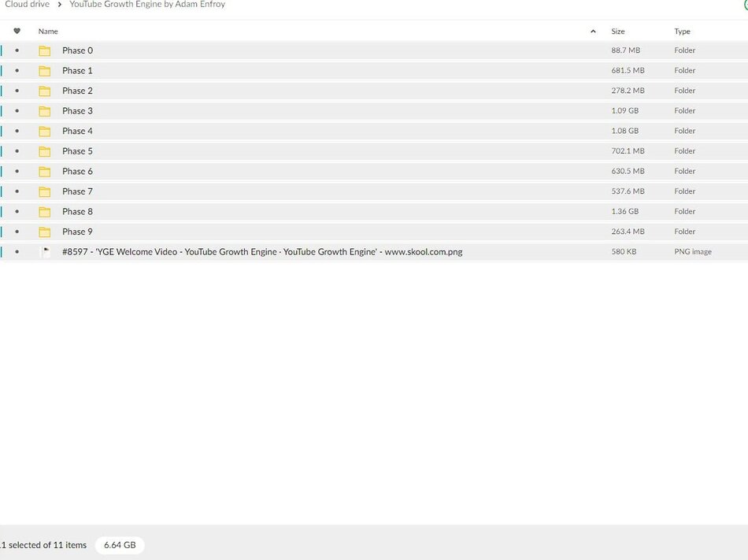Image resolution: width=748 pixels, height=560 pixels.
Task: Toggle favourite dot for the #8597 PNG file
Action: click(17, 252)
